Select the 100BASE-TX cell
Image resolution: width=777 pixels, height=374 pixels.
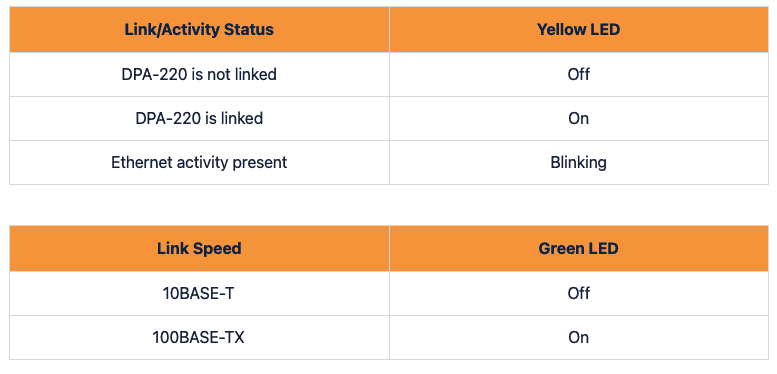pos(199,337)
